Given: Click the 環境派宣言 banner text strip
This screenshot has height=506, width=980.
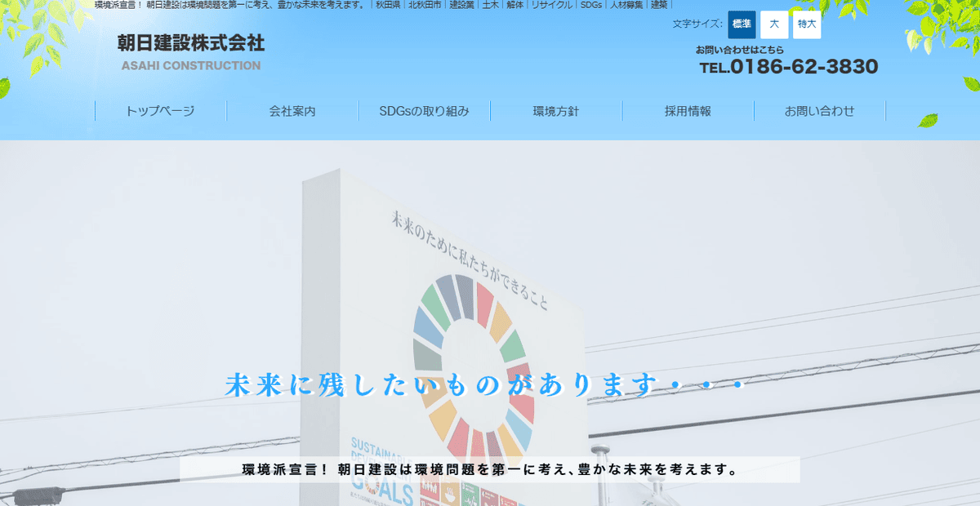Looking at the screenshot, I should [489, 469].
